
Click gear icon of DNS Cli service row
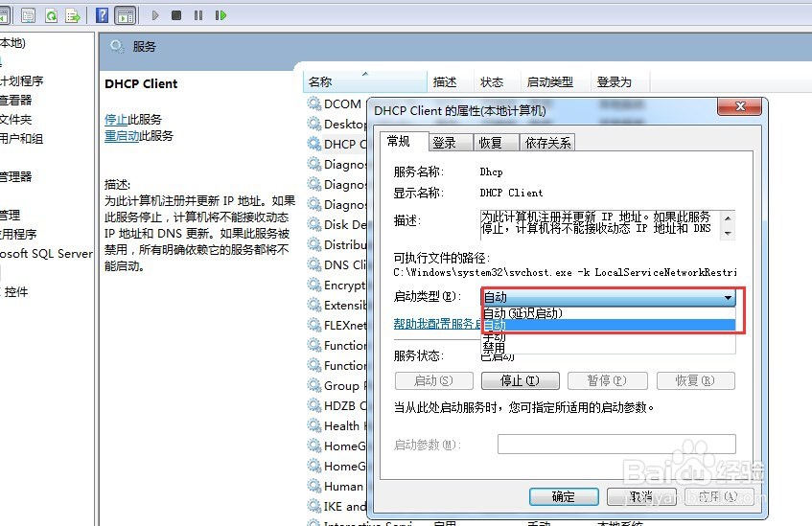pyautogui.click(x=313, y=265)
